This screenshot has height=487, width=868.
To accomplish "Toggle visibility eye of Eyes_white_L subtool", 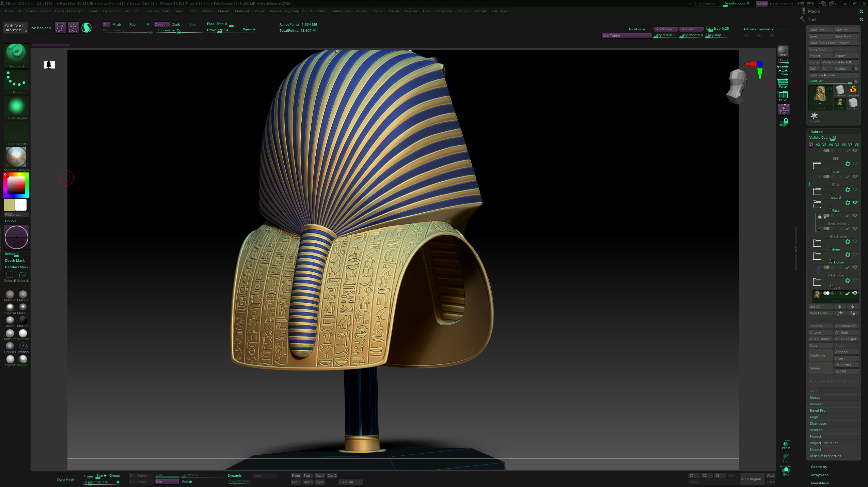I will coord(855,215).
